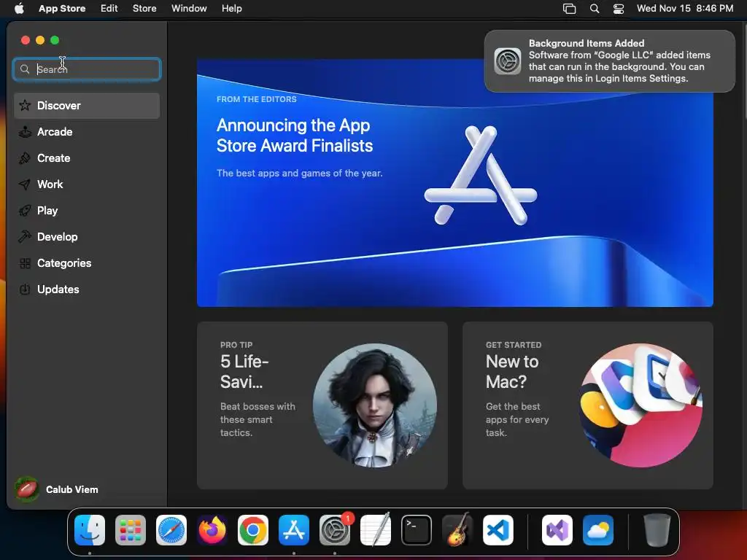Viewport: 747px width, 560px height.
Task: Launch Google Chrome from the Dock
Action: pos(253,530)
